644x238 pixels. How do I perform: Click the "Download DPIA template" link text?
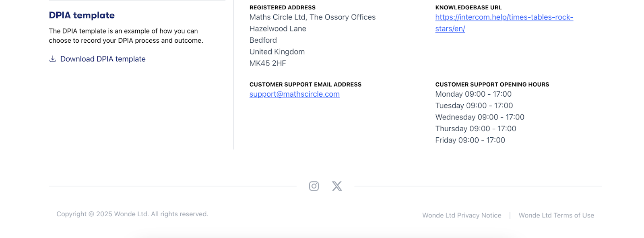coord(103,59)
